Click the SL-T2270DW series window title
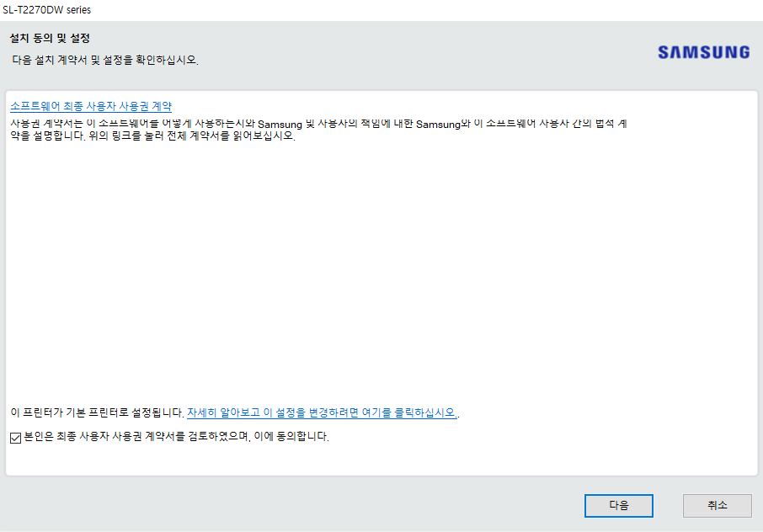 tap(46, 10)
